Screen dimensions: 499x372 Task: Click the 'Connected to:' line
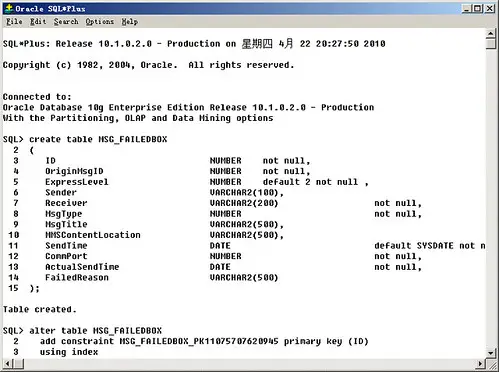pos(37,97)
